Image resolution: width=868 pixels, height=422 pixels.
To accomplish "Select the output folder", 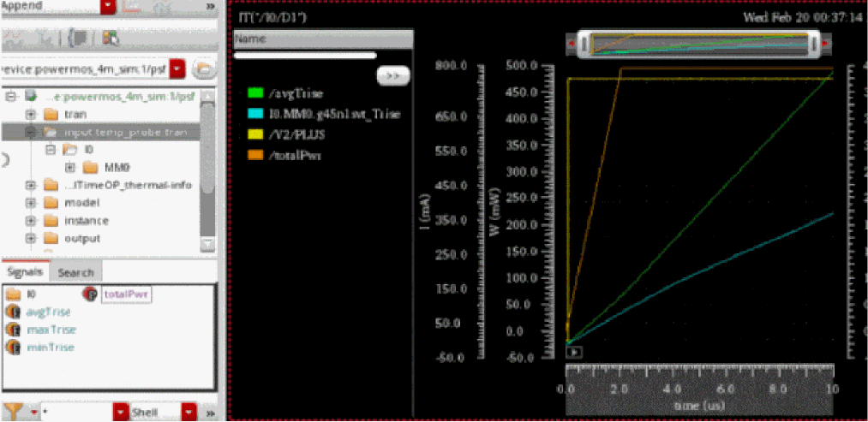I will [x=72, y=238].
